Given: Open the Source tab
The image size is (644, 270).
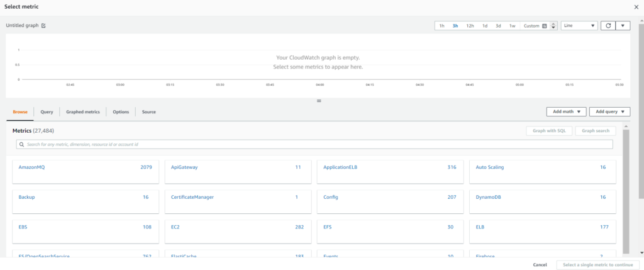Looking at the screenshot, I should pos(148,112).
